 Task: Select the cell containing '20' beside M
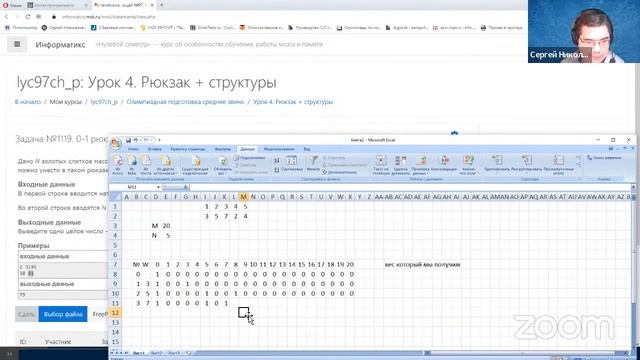coord(166,226)
